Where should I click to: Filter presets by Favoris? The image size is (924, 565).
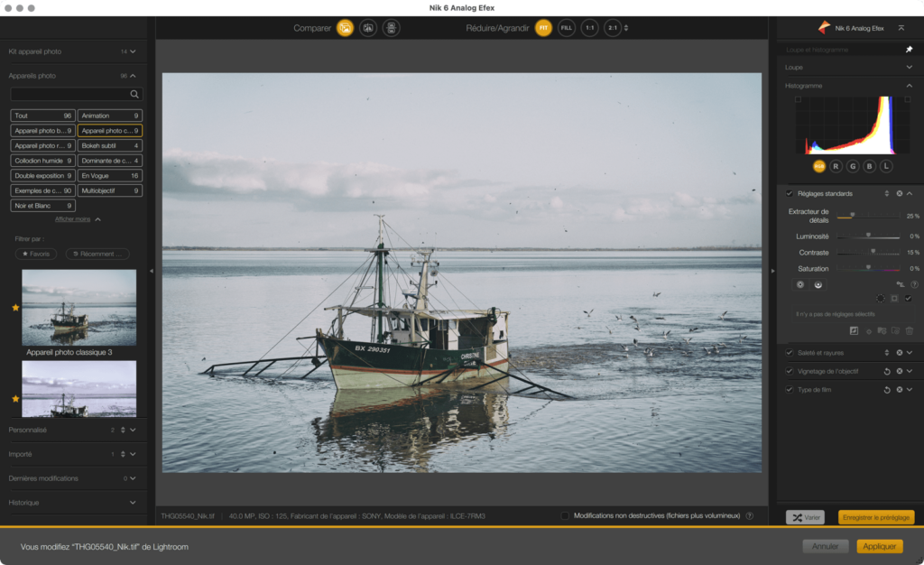click(x=36, y=254)
